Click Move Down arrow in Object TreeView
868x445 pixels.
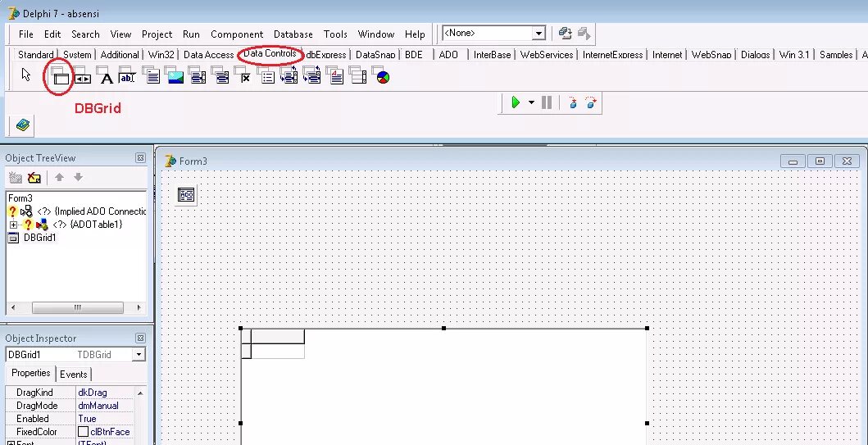[78, 177]
